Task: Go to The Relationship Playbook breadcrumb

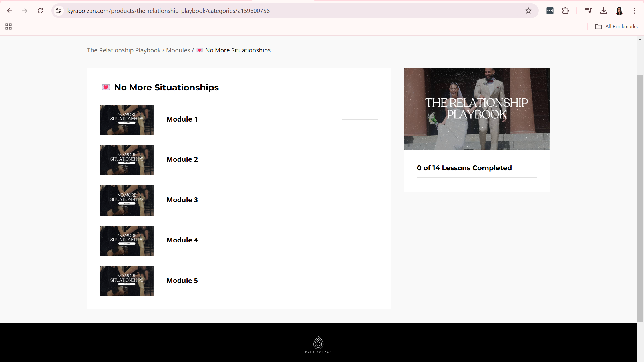Action: point(124,50)
